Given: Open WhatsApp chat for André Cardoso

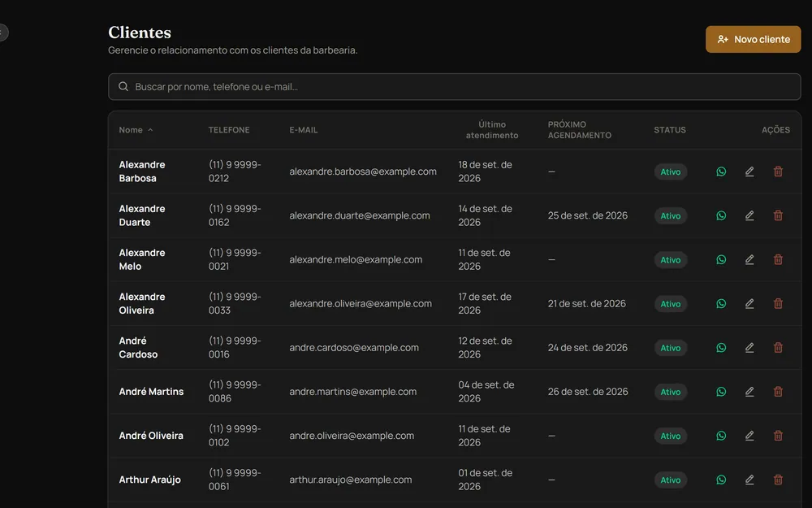Looking at the screenshot, I should pos(721,348).
